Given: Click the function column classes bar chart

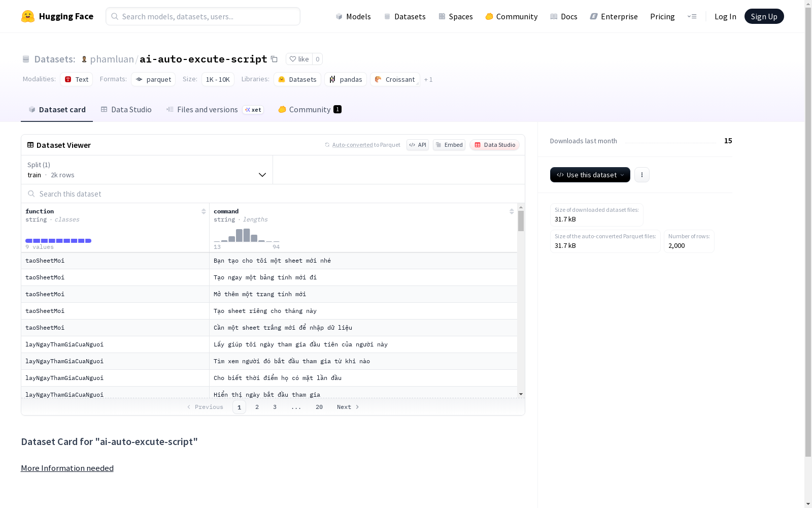Looking at the screenshot, I should click(58, 241).
